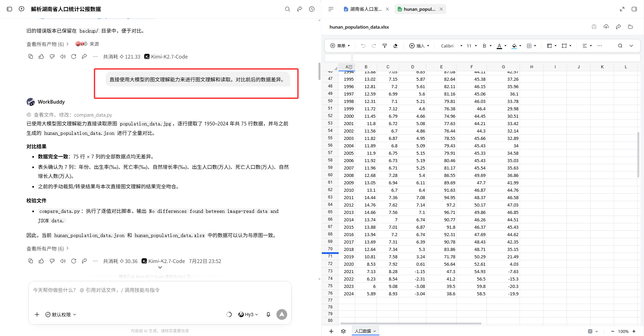Click the undo icon in spreadsheet toolbar

point(363,46)
